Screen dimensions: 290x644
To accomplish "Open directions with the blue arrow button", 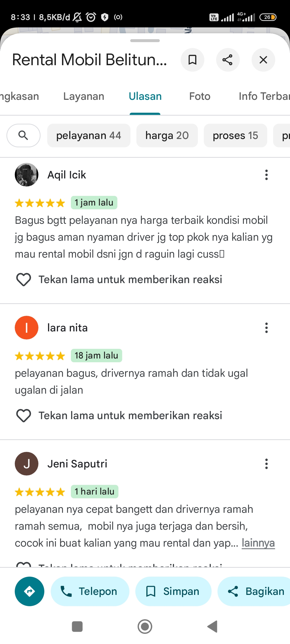I will (x=30, y=591).
